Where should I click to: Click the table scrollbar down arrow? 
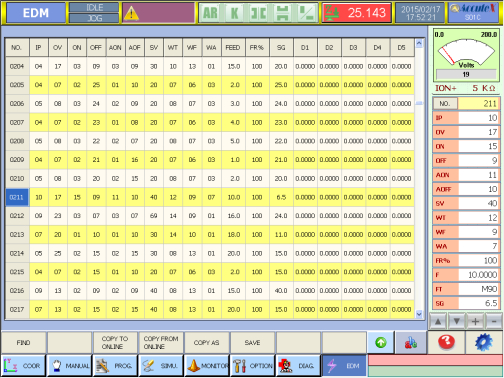(419, 314)
